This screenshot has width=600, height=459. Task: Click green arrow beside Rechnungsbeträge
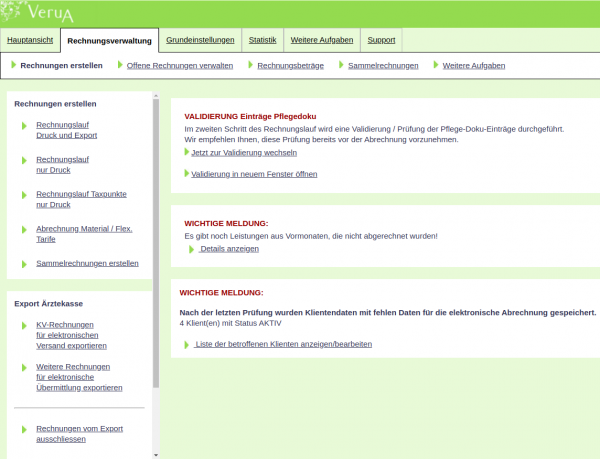pyautogui.click(x=251, y=65)
